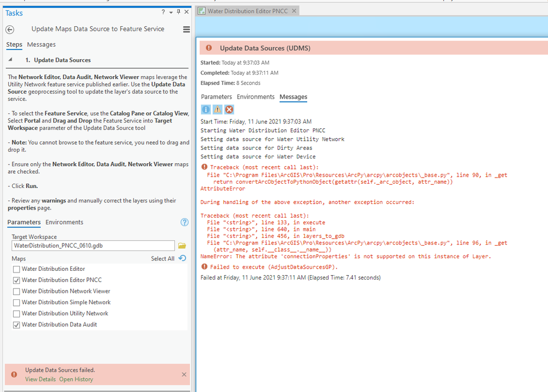This screenshot has height=392, width=548.
Task: Open Tasks pane help question mark
Action: pos(163,12)
